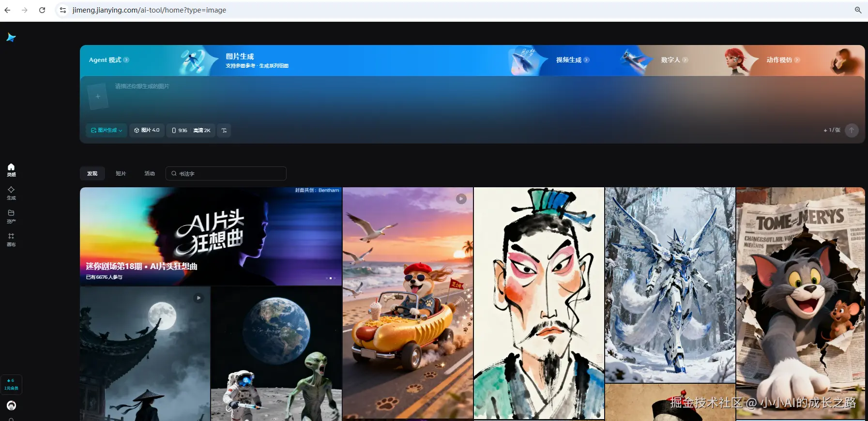Click the 1/张 credit cost label
Image resolution: width=868 pixels, height=421 pixels.
[x=832, y=130]
